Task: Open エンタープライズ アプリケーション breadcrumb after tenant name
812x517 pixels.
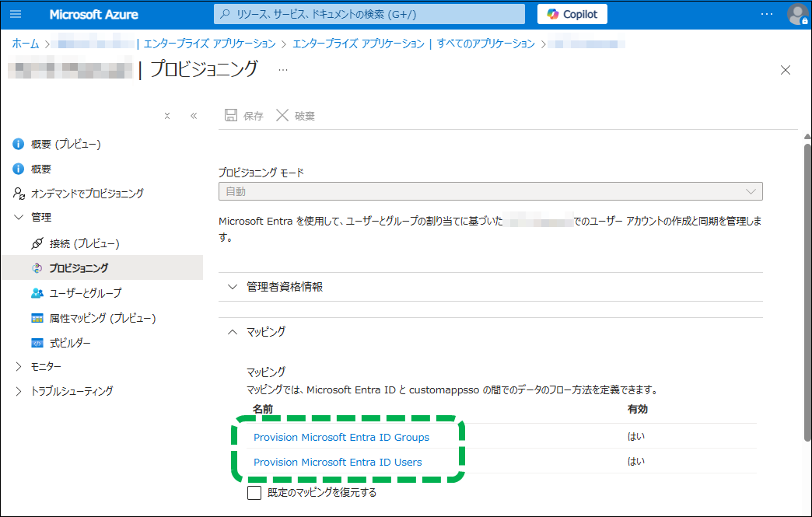Action: pos(210,44)
